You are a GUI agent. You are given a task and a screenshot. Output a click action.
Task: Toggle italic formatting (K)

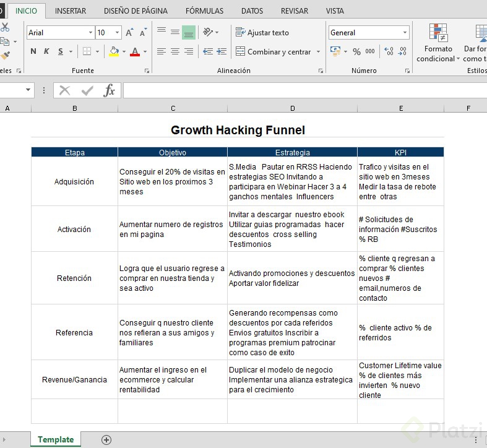(46, 52)
